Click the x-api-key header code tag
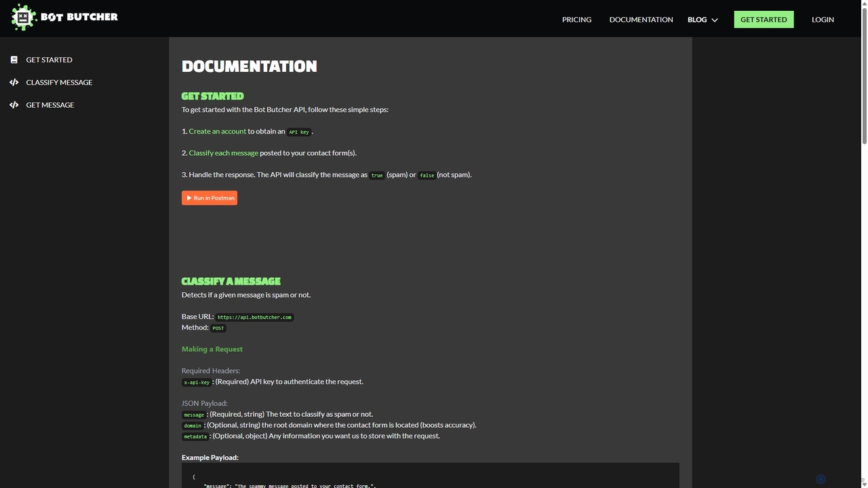The height and width of the screenshot is (488, 868). [x=197, y=382]
